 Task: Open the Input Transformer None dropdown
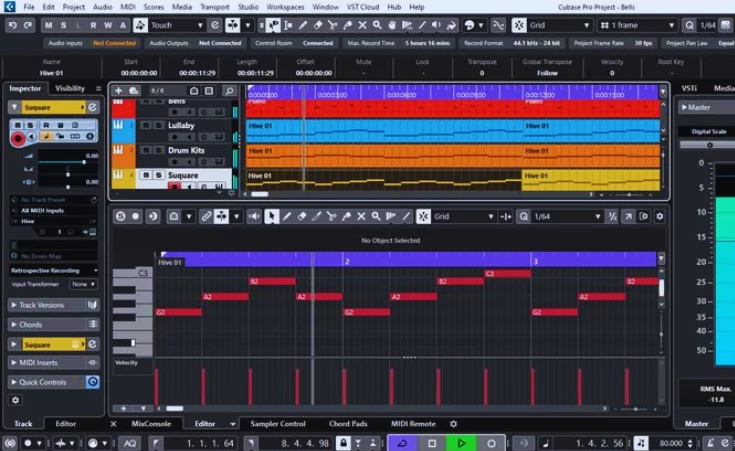(x=83, y=284)
